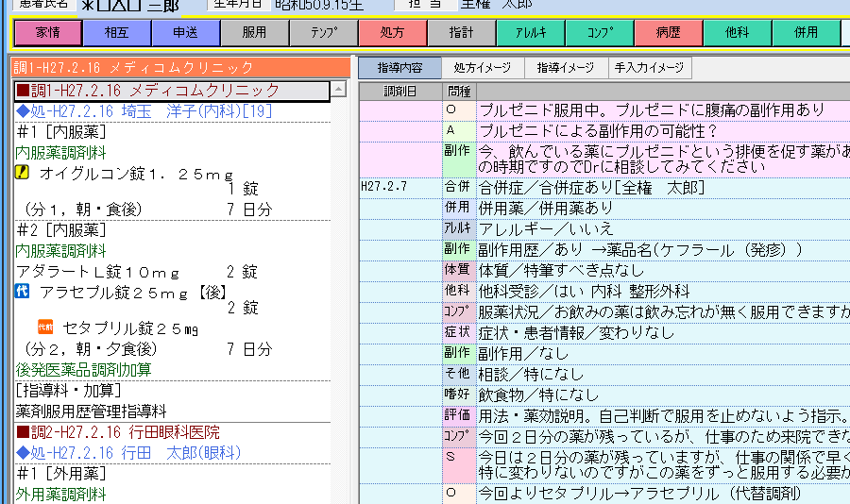Select the オイグルコン錠1.25mg drug line
The width and height of the screenshot is (850, 504).
[x=137, y=174]
